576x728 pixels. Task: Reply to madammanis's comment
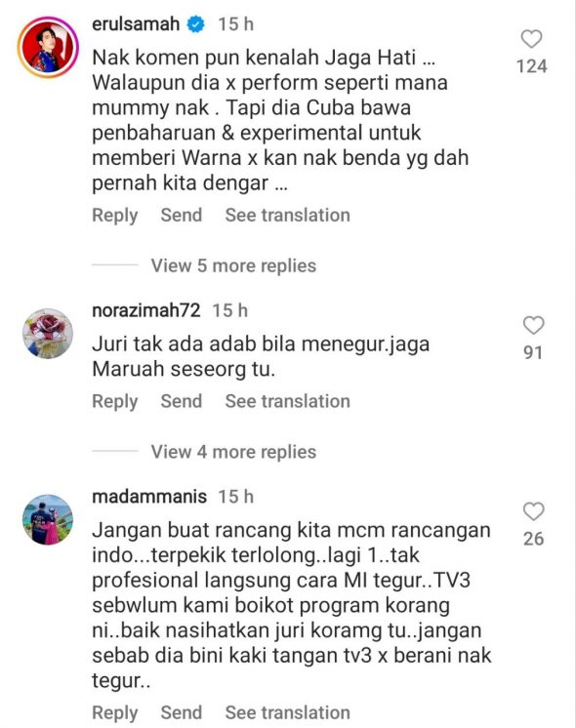(x=115, y=713)
